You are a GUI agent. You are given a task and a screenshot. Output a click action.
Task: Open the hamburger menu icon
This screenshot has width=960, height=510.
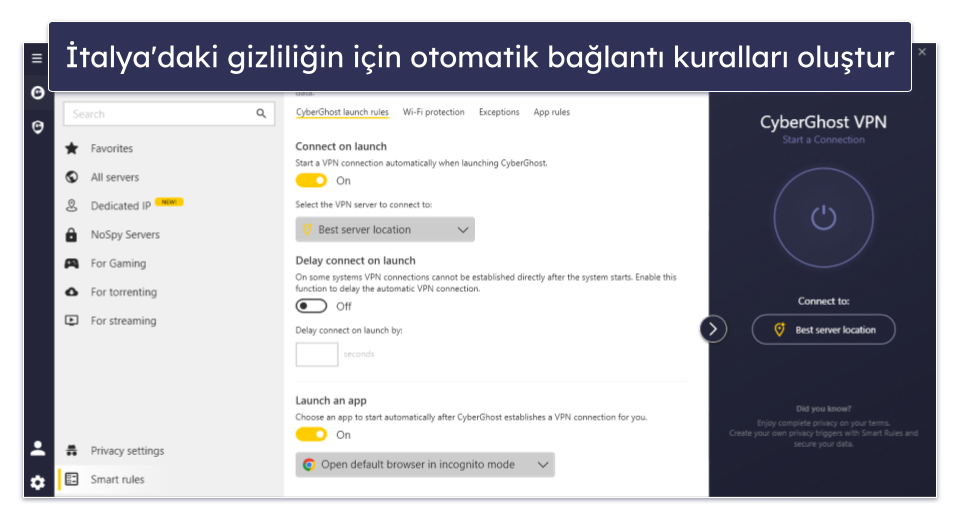click(x=37, y=58)
